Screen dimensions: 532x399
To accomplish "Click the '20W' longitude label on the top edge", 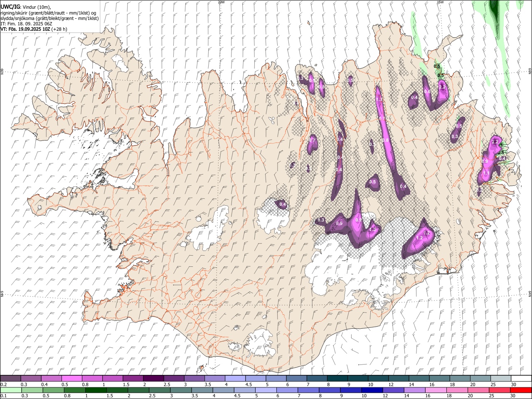I will coord(221,2).
